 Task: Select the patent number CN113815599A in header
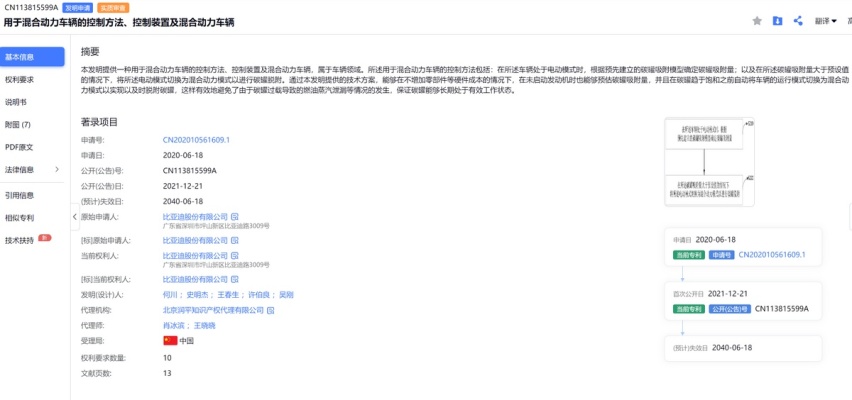click(x=31, y=8)
